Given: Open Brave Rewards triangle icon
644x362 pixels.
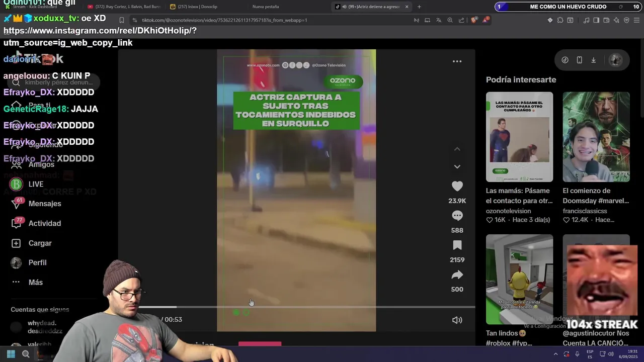Looking at the screenshot, I should [486, 20].
